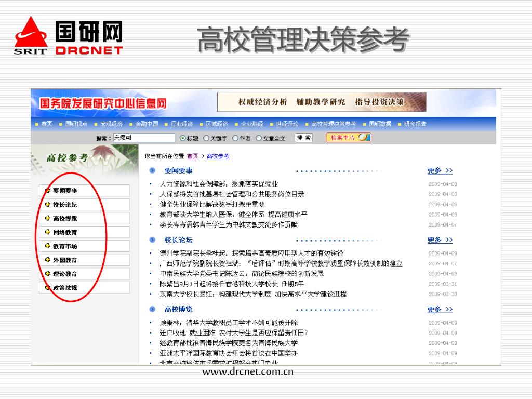Click the blue arrow icon beside 校长论坛 heading
This screenshot has height=399, width=532.
(152, 240)
